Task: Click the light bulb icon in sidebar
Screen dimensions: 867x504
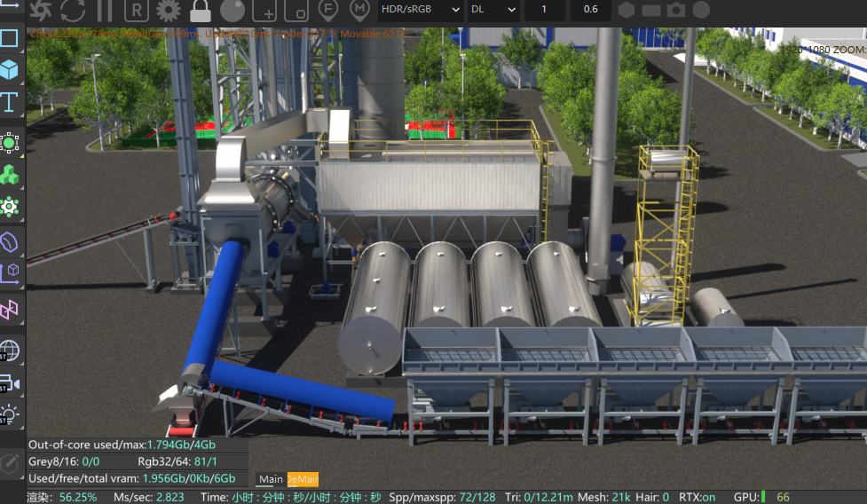Action: [10, 413]
